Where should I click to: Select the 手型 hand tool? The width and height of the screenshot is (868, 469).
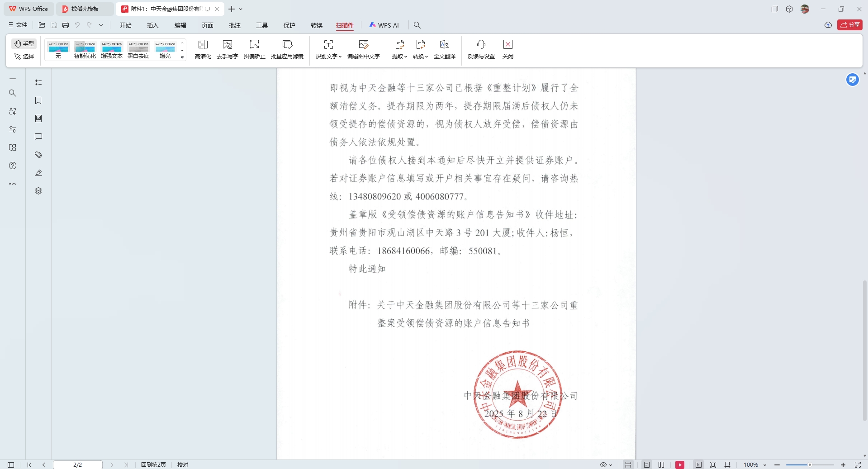tap(24, 43)
